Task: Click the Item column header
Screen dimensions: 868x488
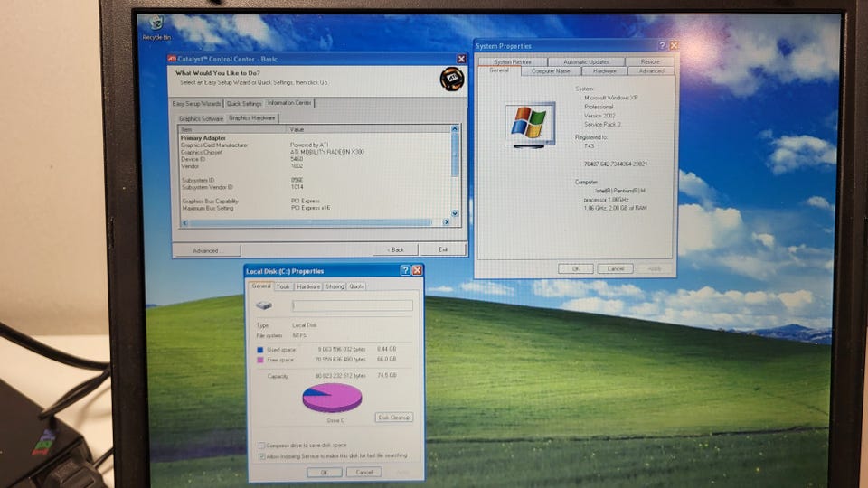Action: tap(232, 129)
